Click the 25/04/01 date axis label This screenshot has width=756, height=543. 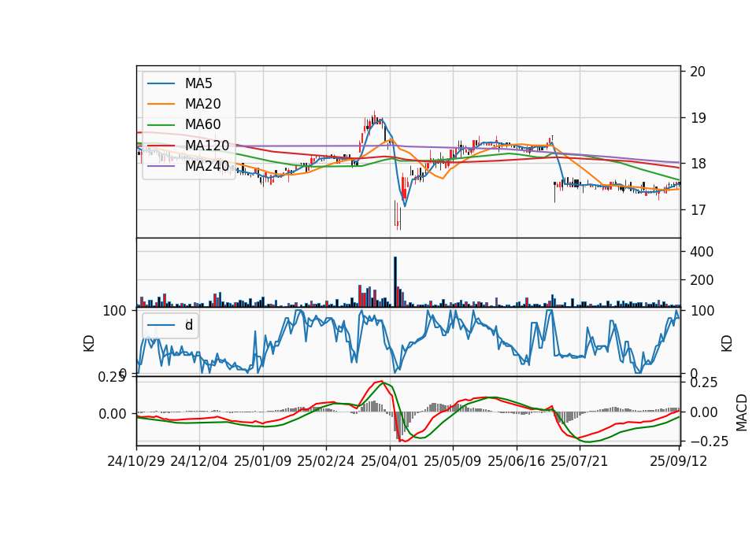(390, 461)
